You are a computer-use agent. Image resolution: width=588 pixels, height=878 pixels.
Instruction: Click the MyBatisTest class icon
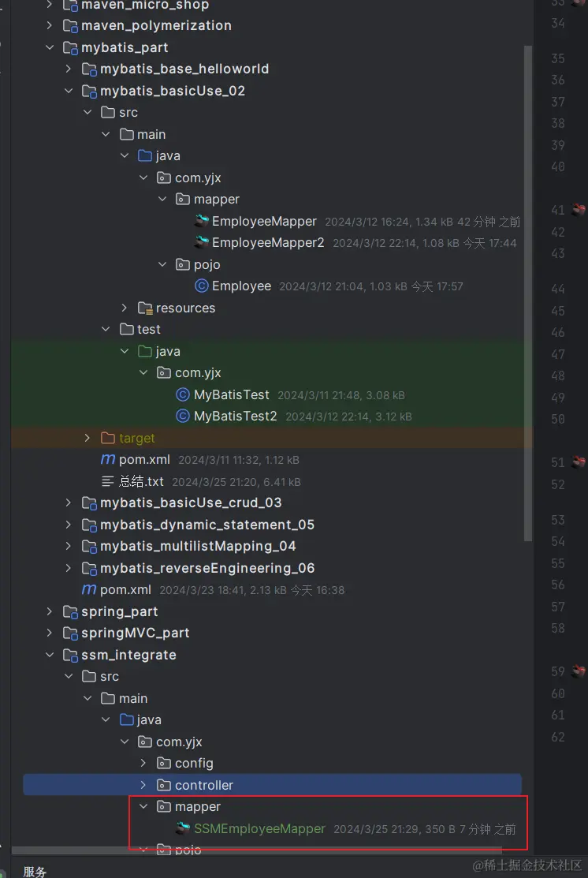point(182,394)
